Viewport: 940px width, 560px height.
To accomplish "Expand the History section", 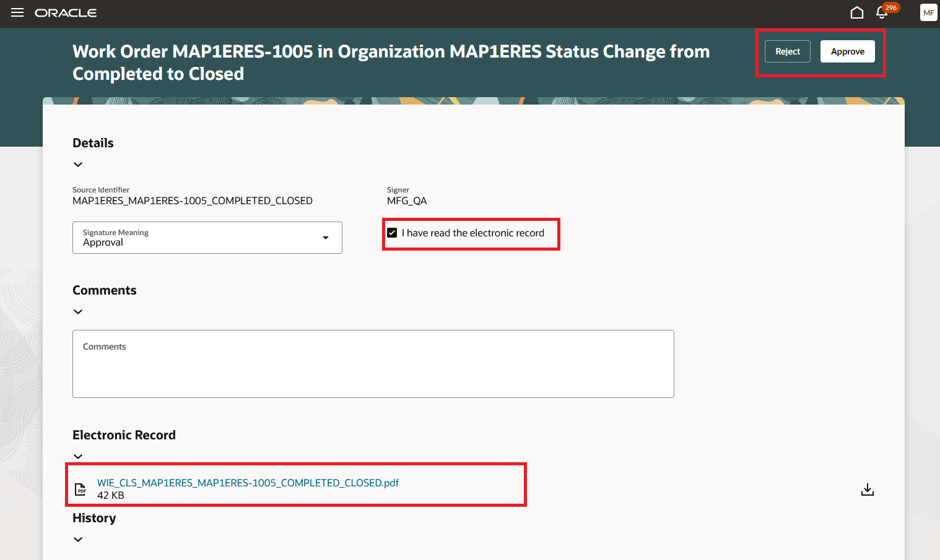I will (78, 539).
